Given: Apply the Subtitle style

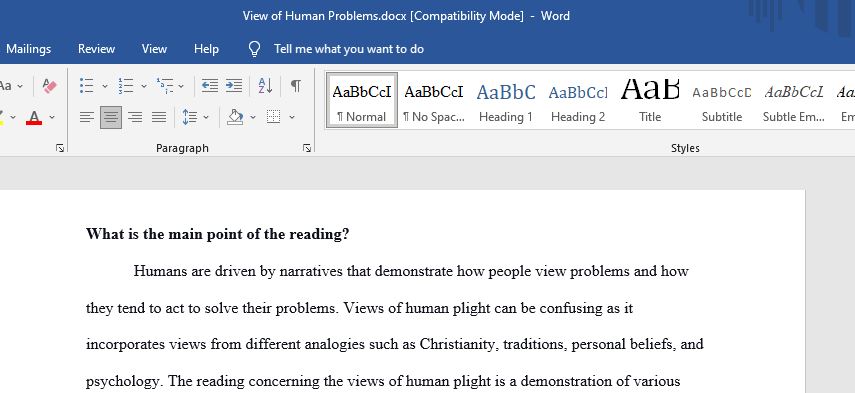Looking at the screenshot, I should [x=722, y=101].
